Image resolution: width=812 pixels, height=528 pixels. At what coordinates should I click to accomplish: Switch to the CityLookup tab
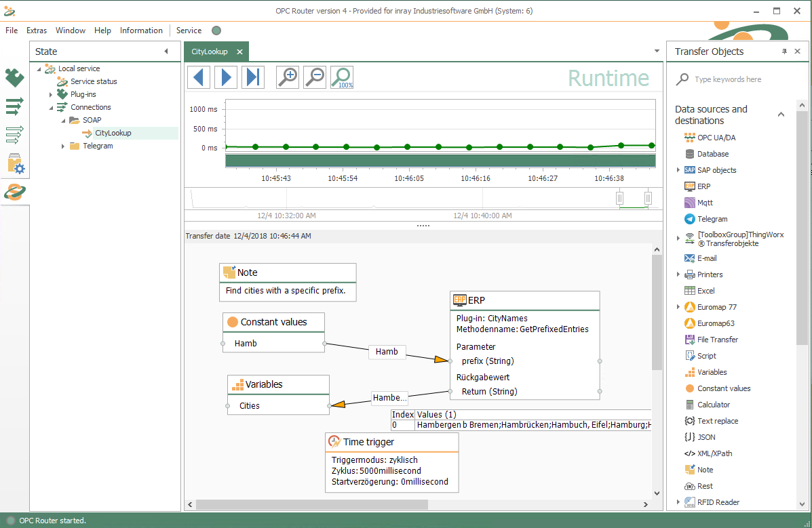tap(210, 52)
